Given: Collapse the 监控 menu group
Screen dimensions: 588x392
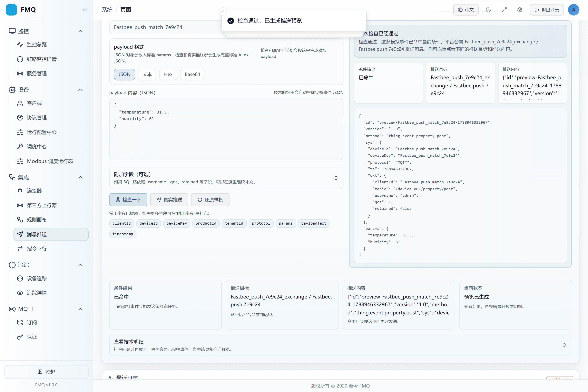Looking at the screenshot, I should [80, 31].
